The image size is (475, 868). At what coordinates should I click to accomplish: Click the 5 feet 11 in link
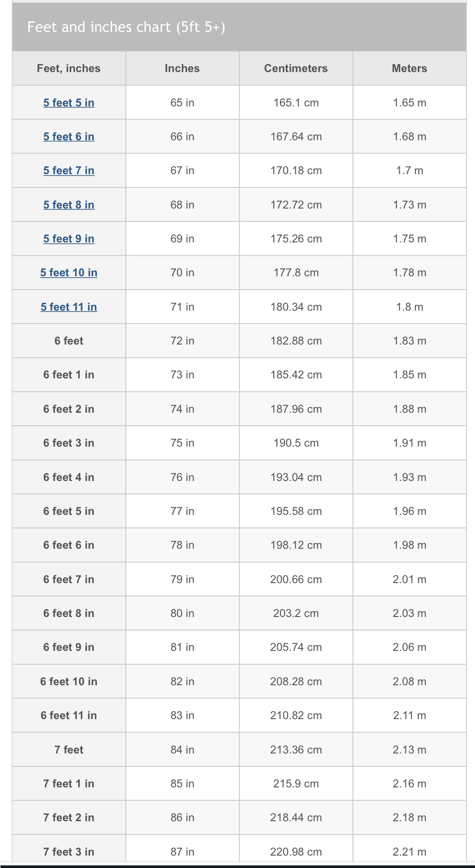[x=69, y=307]
